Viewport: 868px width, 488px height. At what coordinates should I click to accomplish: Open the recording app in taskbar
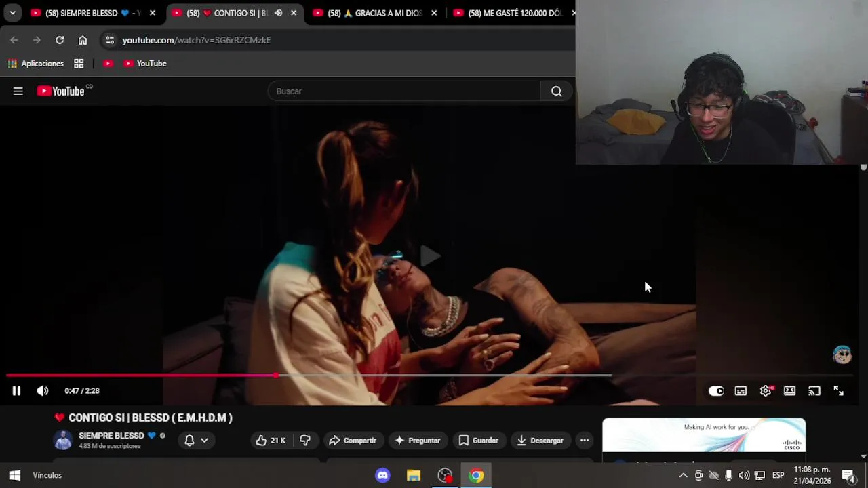point(445,475)
